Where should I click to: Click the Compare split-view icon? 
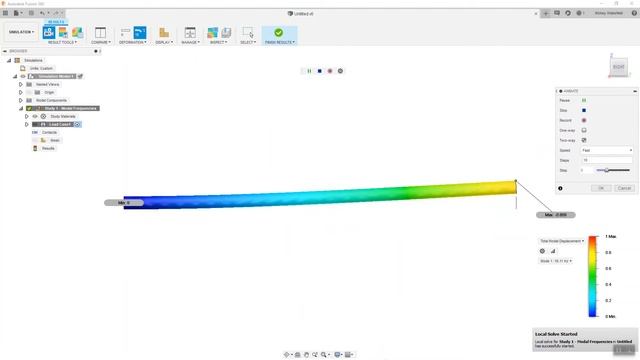tap(100, 32)
